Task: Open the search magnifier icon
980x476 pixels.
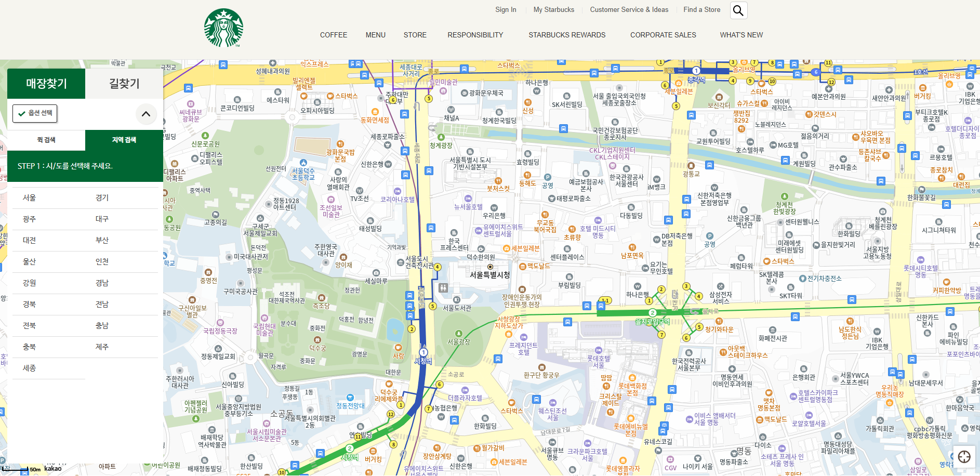Action: point(738,10)
